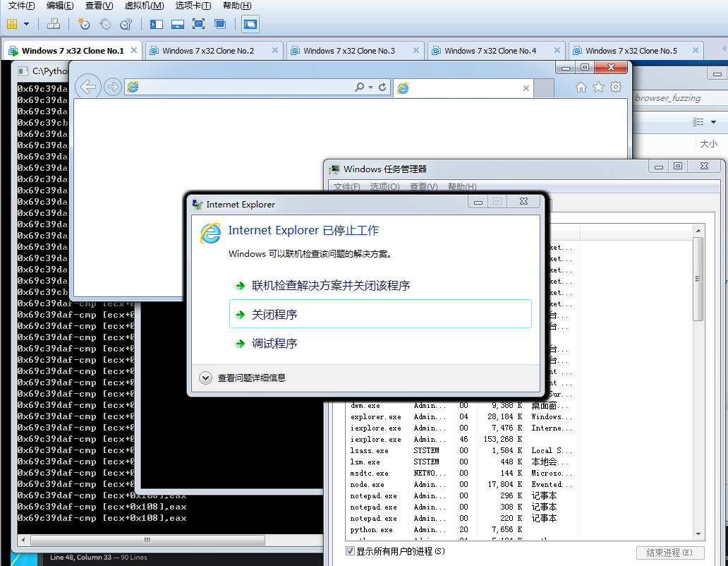Image resolution: width=728 pixels, height=566 pixels.
Task: Click the send Ctrl+Alt+Del toolbar icon
Action: (54, 24)
